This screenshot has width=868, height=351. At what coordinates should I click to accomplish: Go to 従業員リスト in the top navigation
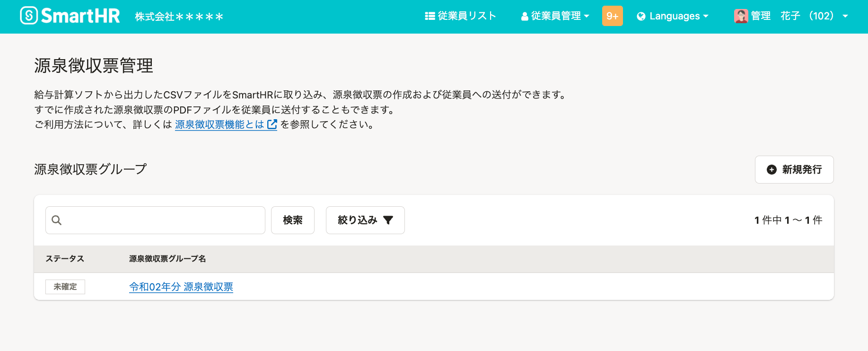(466, 16)
